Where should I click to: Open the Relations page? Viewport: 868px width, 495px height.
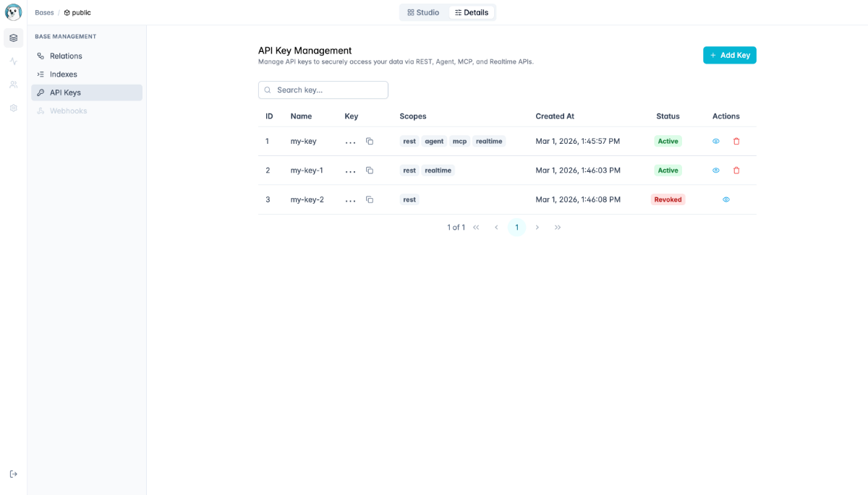[65, 56]
